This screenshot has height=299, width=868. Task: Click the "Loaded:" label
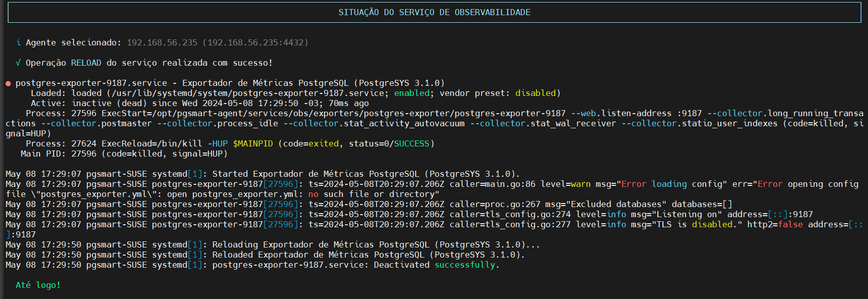pyautogui.click(x=48, y=93)
